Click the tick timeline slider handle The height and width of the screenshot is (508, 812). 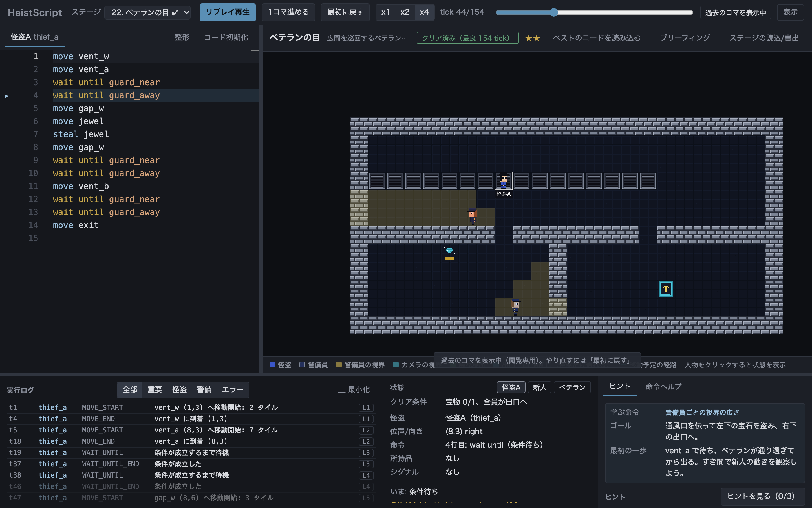tap(554, 12)
